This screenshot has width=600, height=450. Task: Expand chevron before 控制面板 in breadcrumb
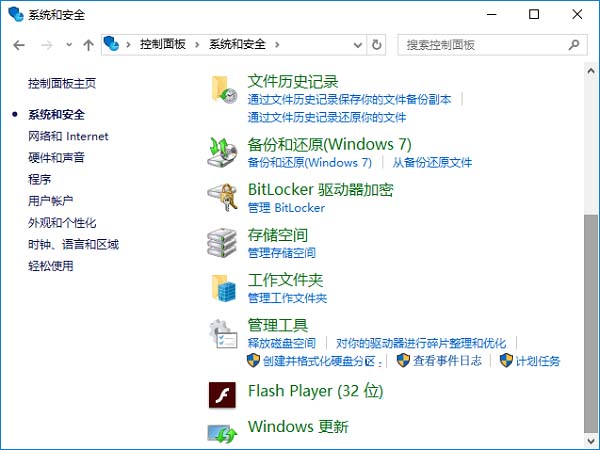129,45
